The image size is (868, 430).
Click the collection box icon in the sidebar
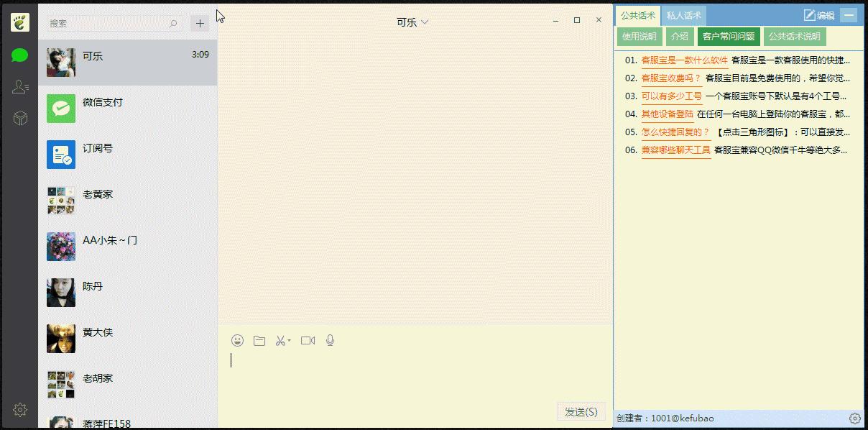pyautogui.click(x=19, y=119)
